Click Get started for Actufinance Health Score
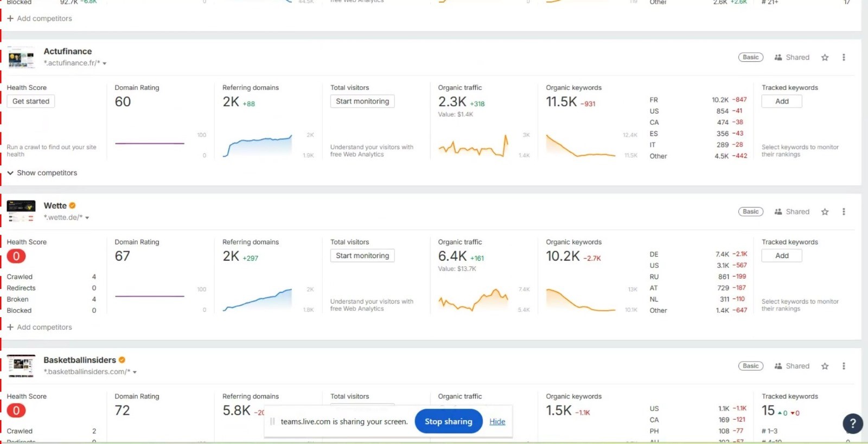 point(31,101)
